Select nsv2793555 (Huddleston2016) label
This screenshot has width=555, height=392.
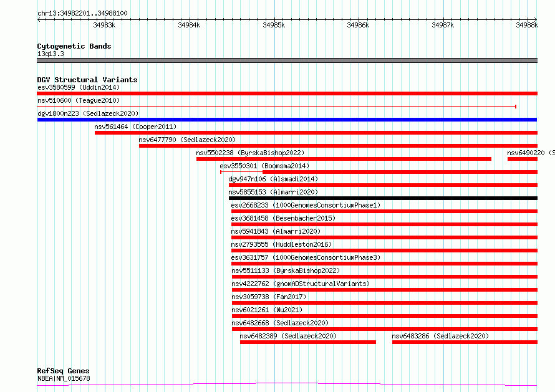[x=281, y=244]
